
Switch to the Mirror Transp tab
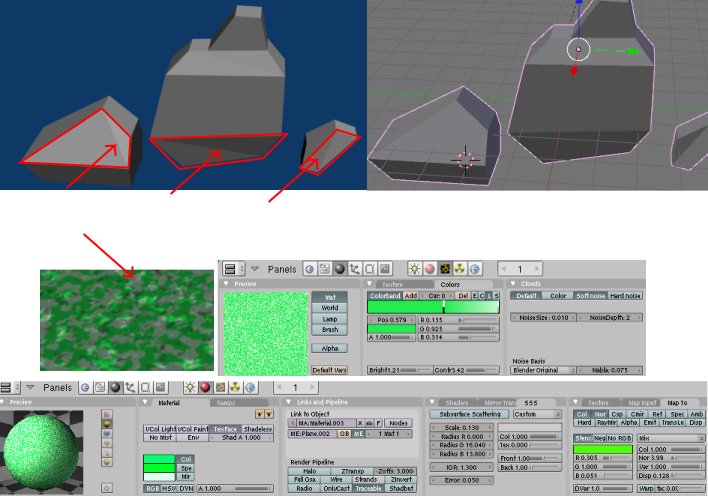pyautogui.click(x=500, y=403)
